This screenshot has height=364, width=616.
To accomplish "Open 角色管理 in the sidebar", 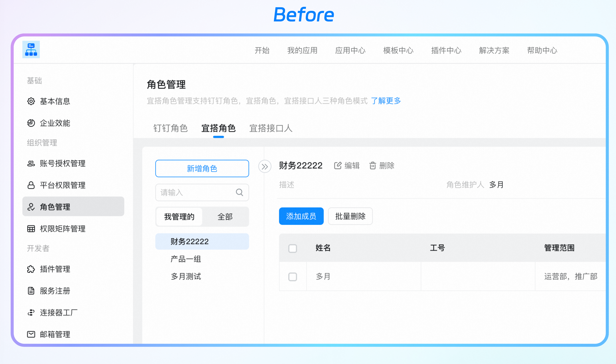I will pos(73,206).
